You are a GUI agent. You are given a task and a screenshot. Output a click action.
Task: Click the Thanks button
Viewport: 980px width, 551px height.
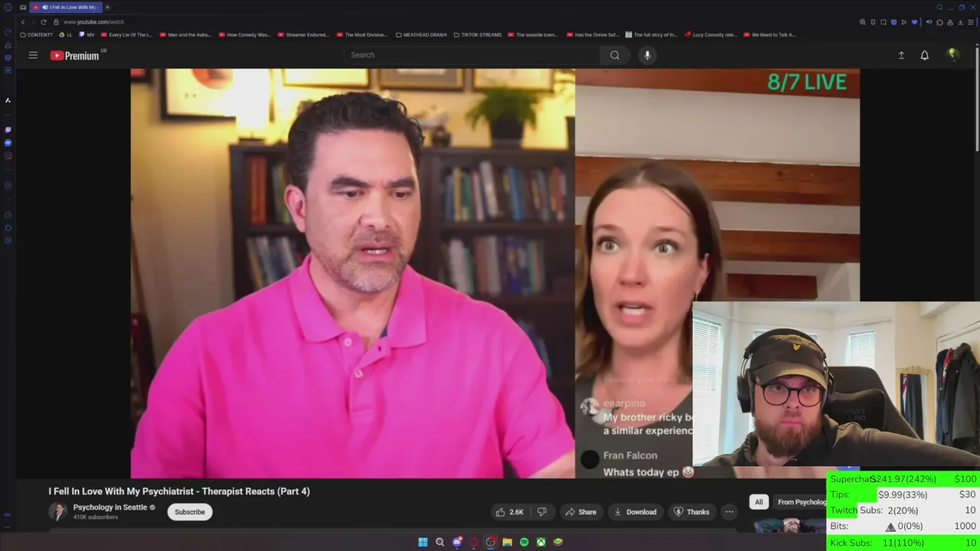point(691,512)
